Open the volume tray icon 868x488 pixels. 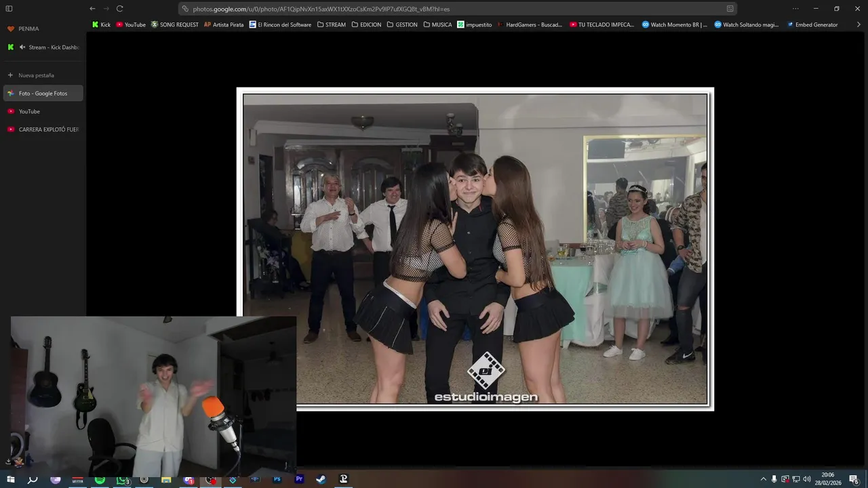tap(807, 479)
